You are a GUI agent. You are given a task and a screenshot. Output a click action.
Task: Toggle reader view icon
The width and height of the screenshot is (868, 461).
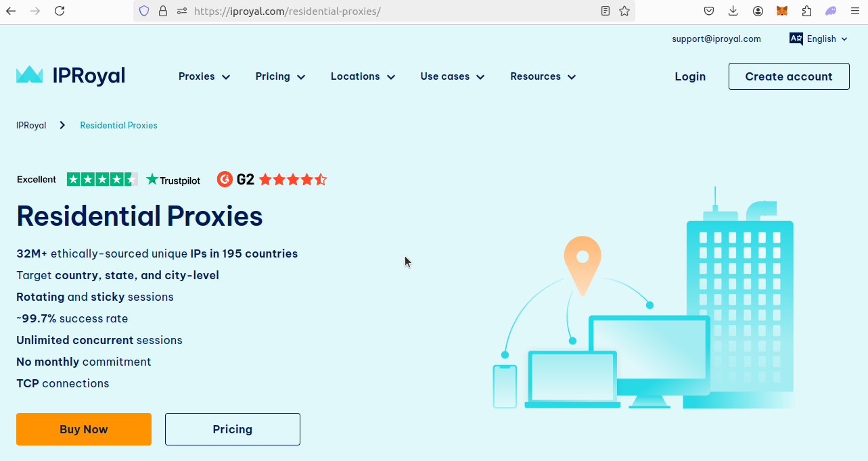606,11
